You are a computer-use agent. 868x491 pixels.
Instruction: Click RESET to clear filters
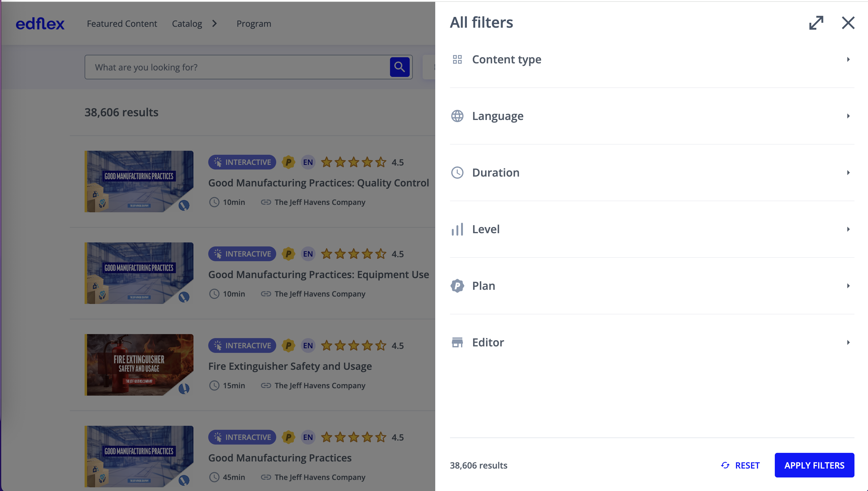(x=740, y=465)
